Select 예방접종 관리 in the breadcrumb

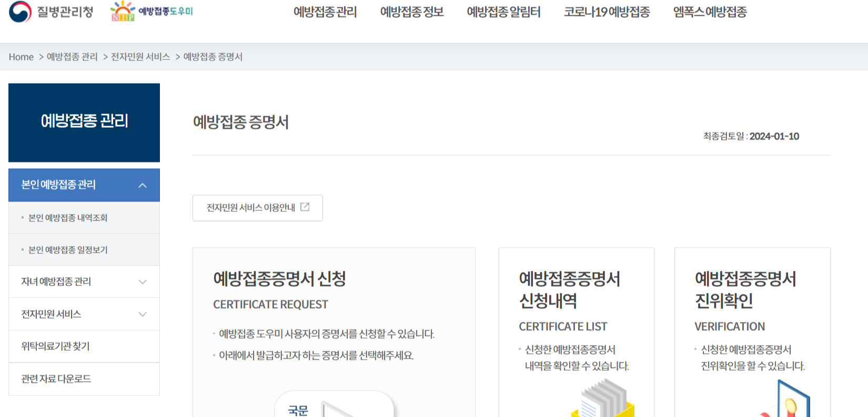pyautogui.click(x=72, y=57)
